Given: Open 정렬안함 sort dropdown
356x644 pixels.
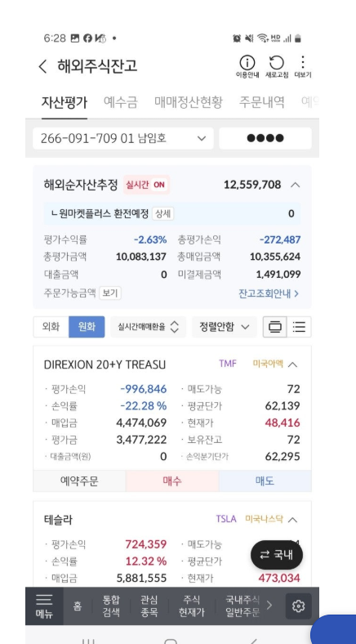Looking at the screenshot, I should click(x=225, y=327).
